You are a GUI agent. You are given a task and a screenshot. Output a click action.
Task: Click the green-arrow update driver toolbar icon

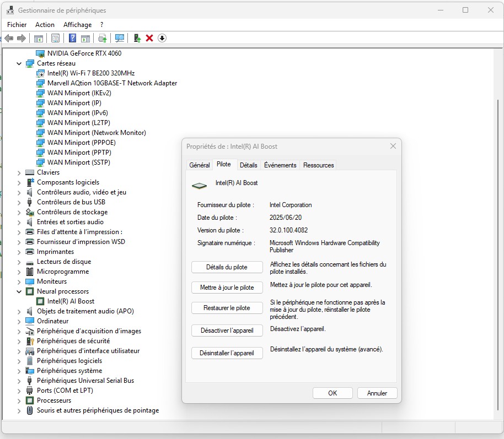pos(137,38)
